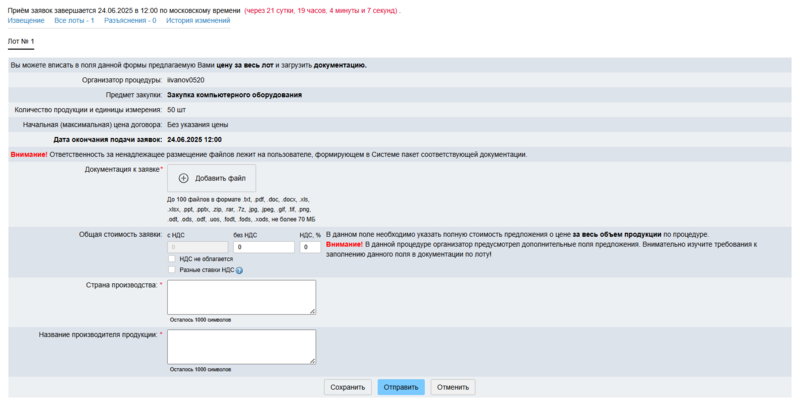
Task: Click the plus icon for adding a file
Action: click(184, 178)
